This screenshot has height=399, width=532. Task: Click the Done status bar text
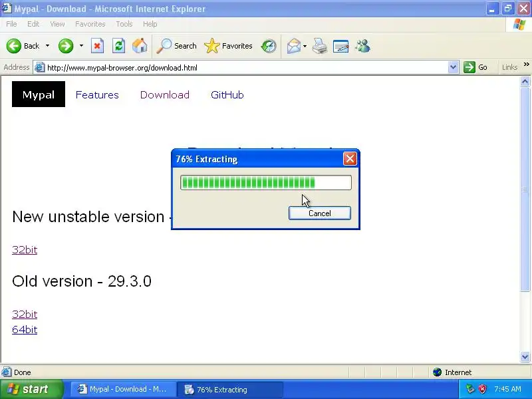[x=23, y=372]
